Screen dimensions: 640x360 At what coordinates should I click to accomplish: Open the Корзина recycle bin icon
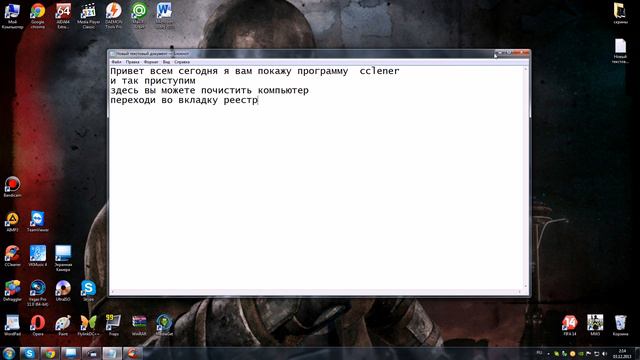pyautogui.click(x=620, y=325)
